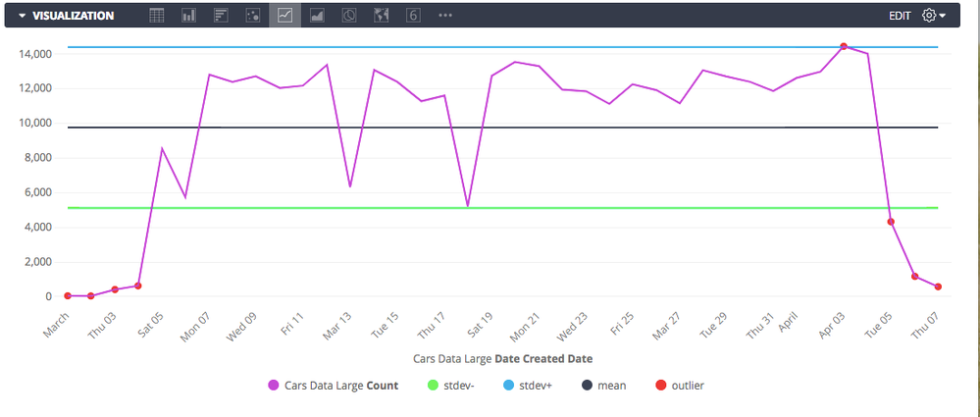Viewport: 980px width, 417px height.
Task: Switch to bar chart visualization
Action: [x=221, y=16]
